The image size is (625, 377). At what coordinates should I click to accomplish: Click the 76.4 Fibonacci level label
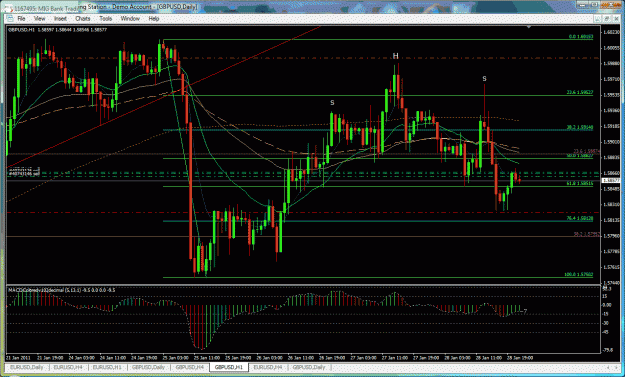[x=580, y=218]
